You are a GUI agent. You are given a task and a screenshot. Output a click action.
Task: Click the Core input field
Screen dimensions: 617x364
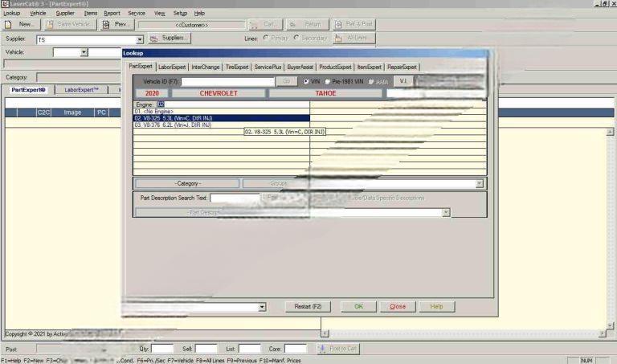click(296, 349)
